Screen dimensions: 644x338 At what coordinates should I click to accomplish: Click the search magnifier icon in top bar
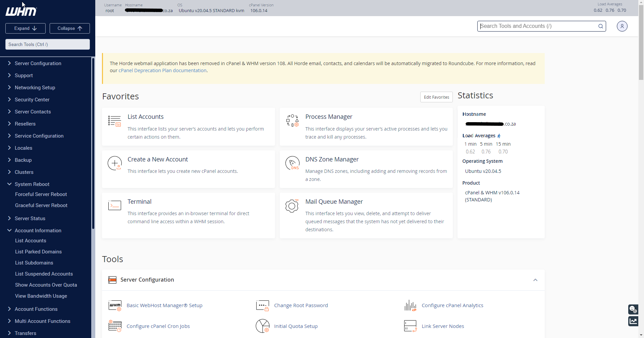[x=601, y=26]
